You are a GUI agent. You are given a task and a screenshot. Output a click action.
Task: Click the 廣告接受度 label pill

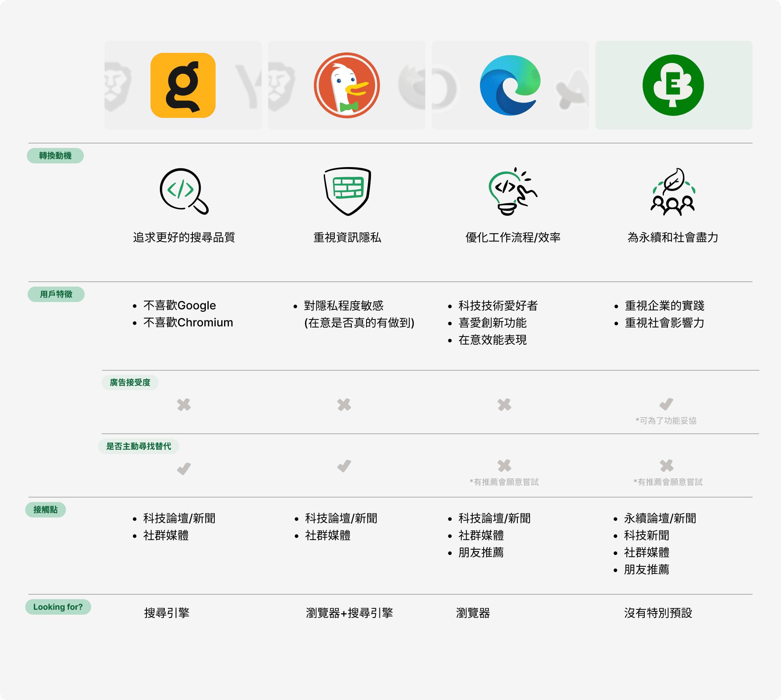tap(130, 383)
